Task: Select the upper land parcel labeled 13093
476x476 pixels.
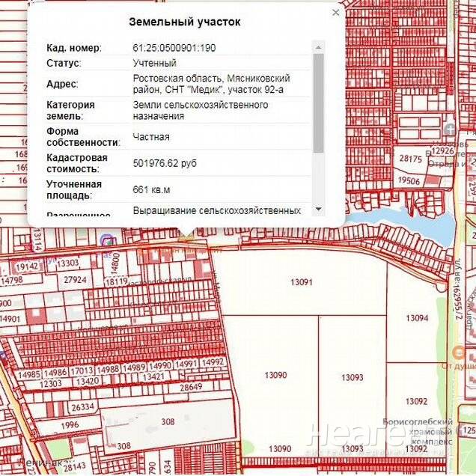Action: pyautogui.click(x=352, y=377)
